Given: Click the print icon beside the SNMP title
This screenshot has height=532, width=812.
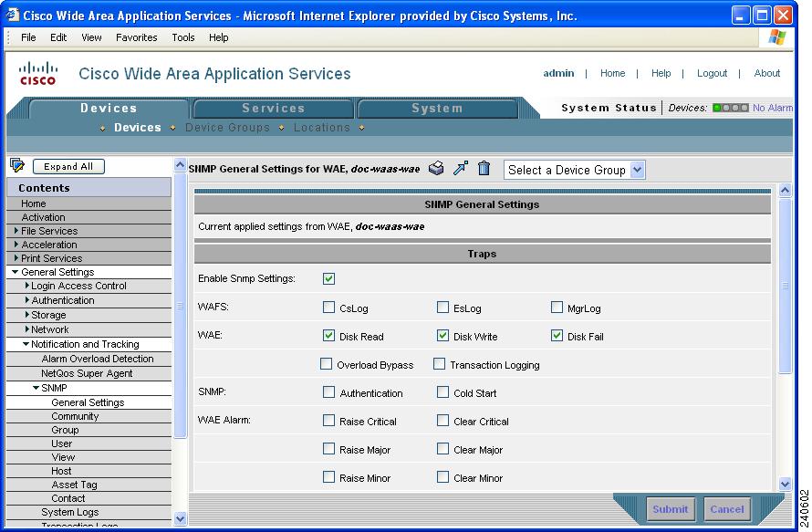Looking at the screenshot, I should pyautogui.click(x=436, y=168).
